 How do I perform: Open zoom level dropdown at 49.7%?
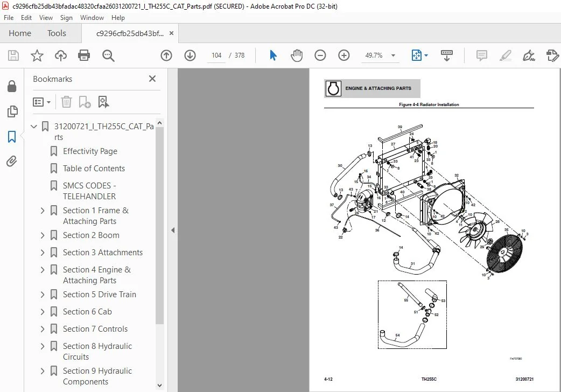[393, 55]
